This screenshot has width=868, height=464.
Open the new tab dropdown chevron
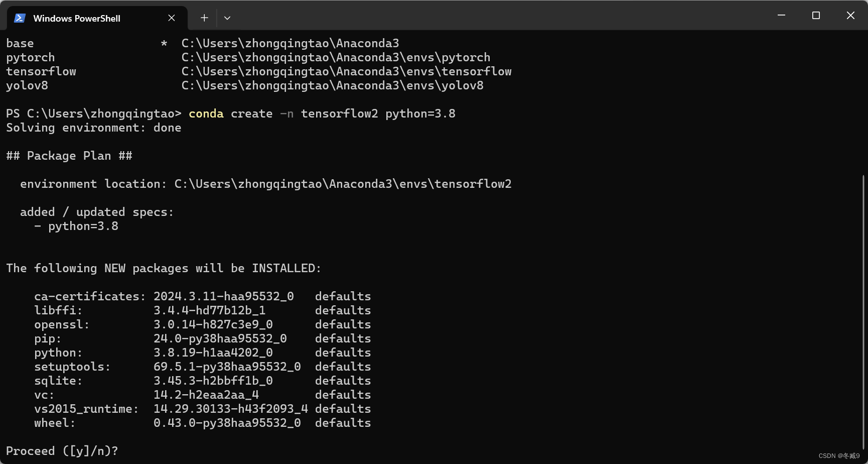[227, 18]
